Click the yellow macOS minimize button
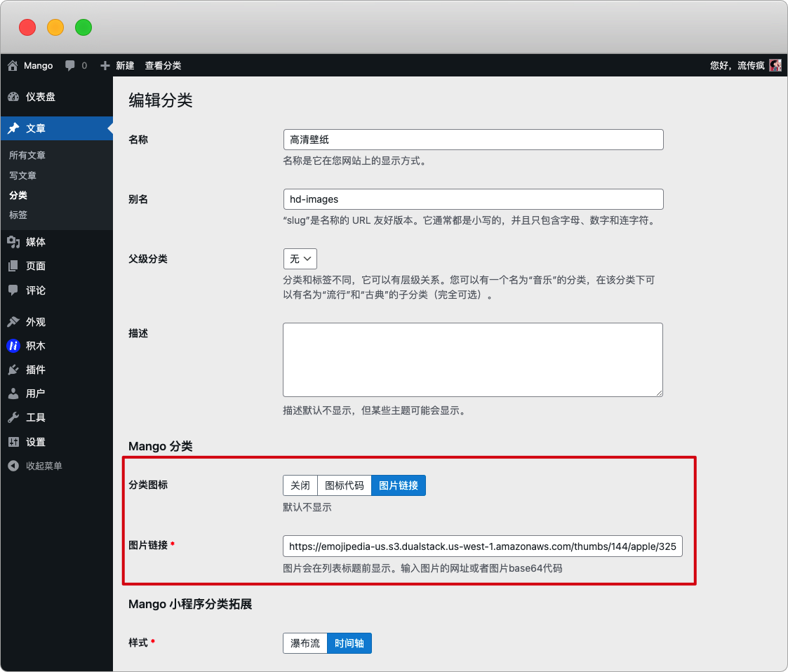The image size is (788, 672). [55, 27]
